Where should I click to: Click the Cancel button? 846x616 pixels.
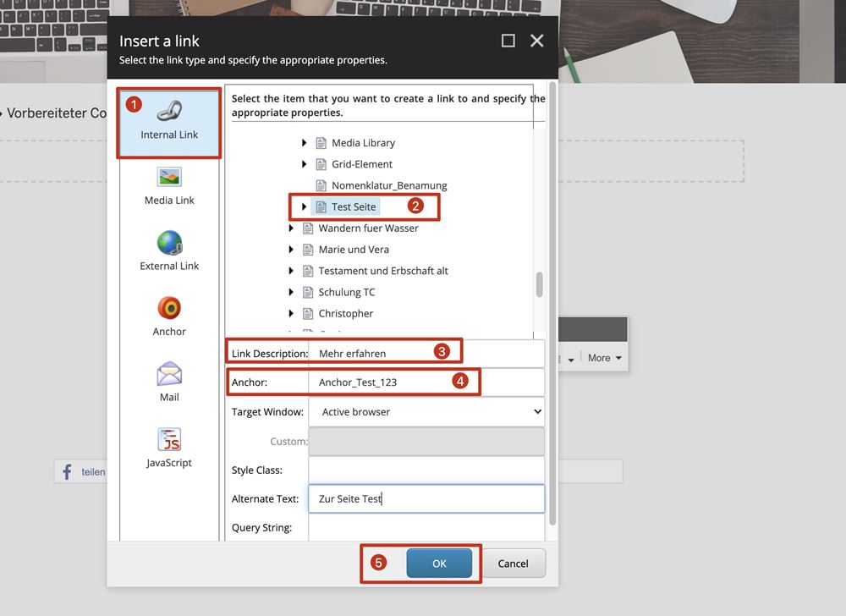point(513,564)
